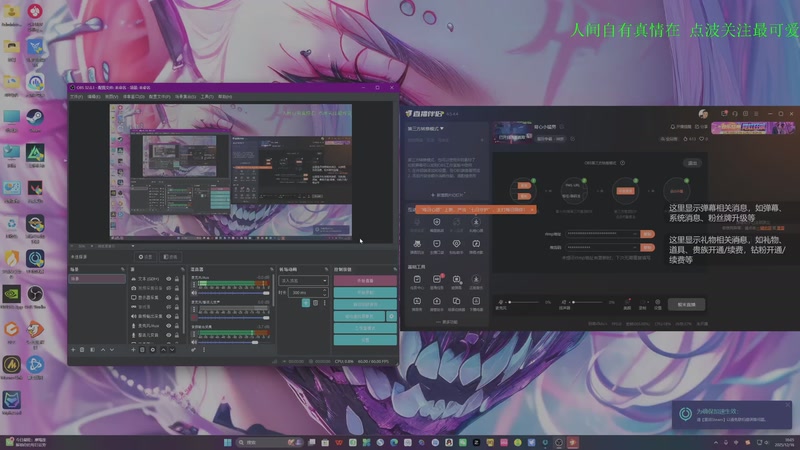This screenshot has height=450, width=800.
Task: Delete selected source with trash icon
Action: coord(142,349)
